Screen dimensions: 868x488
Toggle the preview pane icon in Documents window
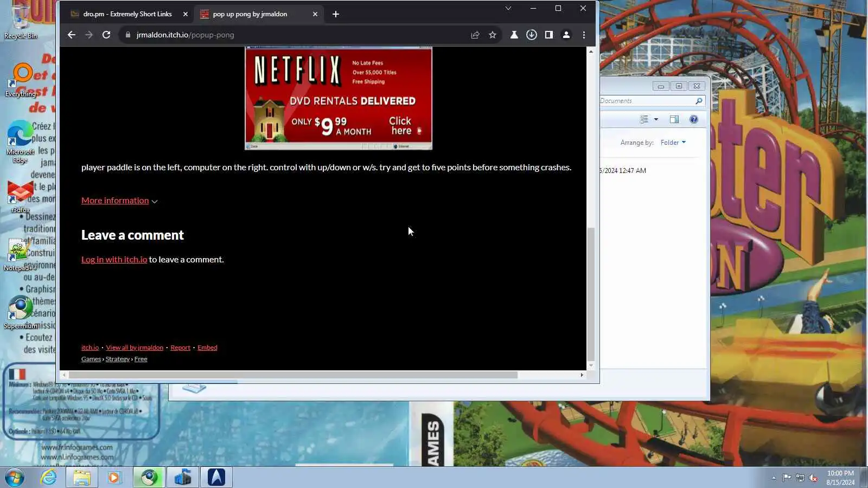[674, 119]
